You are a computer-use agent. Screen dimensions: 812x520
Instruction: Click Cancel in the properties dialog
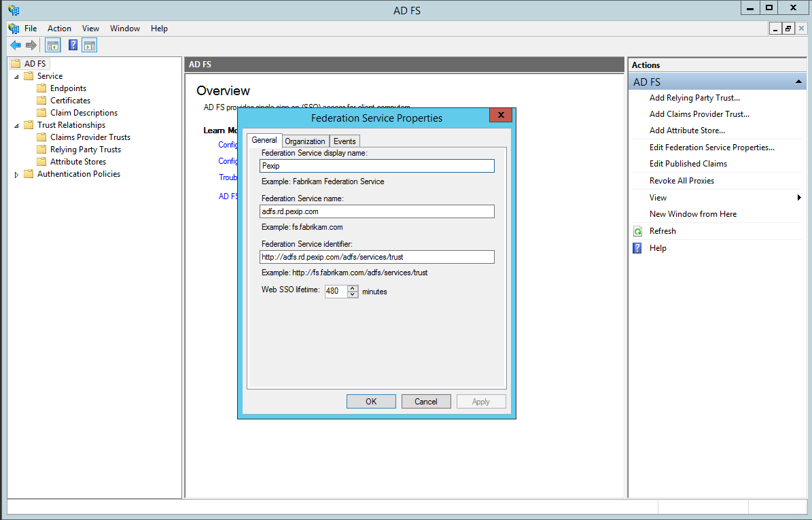click(426, 402)
